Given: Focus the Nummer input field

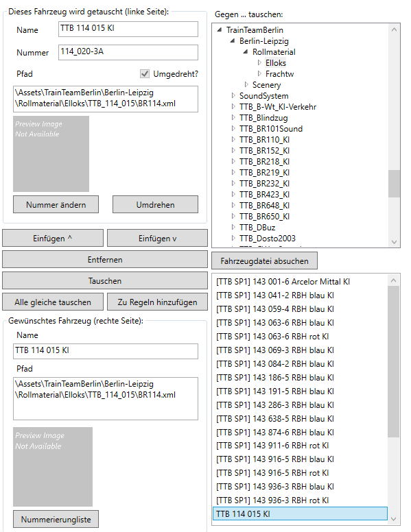Looking at the screenshot, I should tap(128, 52).
